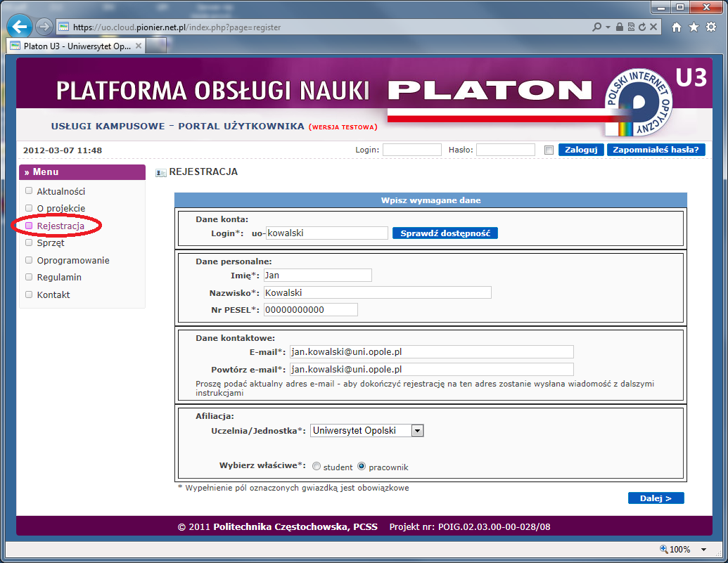Click Zapomniałeś hasła? button
Screen dimensions: 728x563
point(656,150)
